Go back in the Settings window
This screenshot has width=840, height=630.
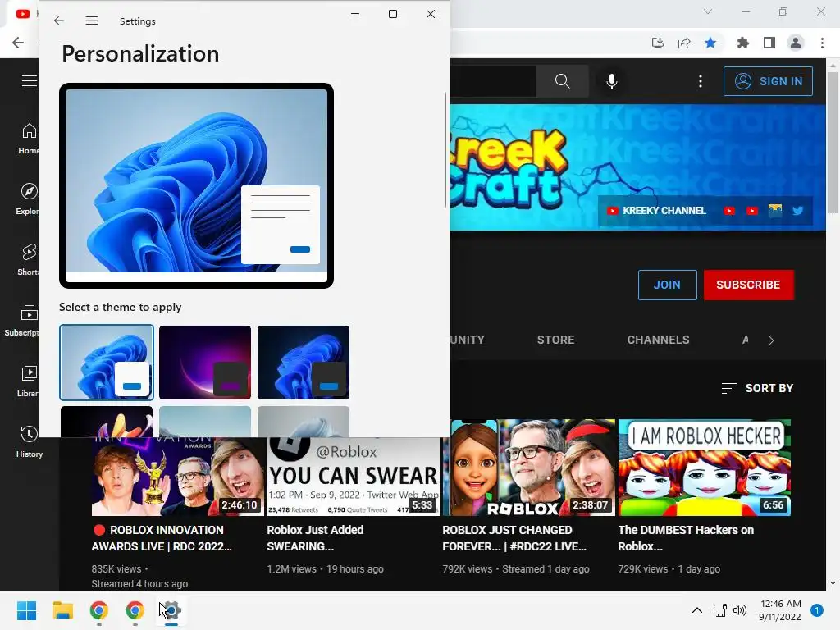click(59, 21)
